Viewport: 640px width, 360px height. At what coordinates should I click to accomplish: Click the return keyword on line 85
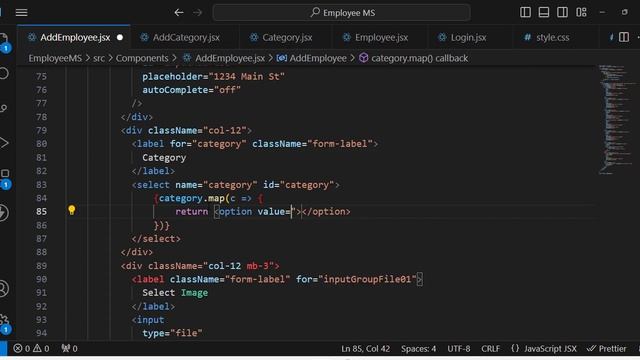tap(191, 212)
